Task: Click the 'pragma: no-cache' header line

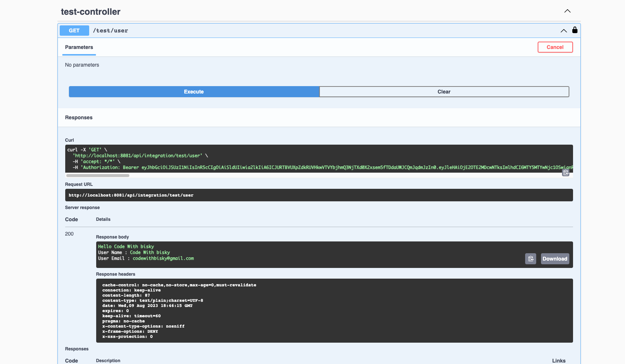Action: 123,321
